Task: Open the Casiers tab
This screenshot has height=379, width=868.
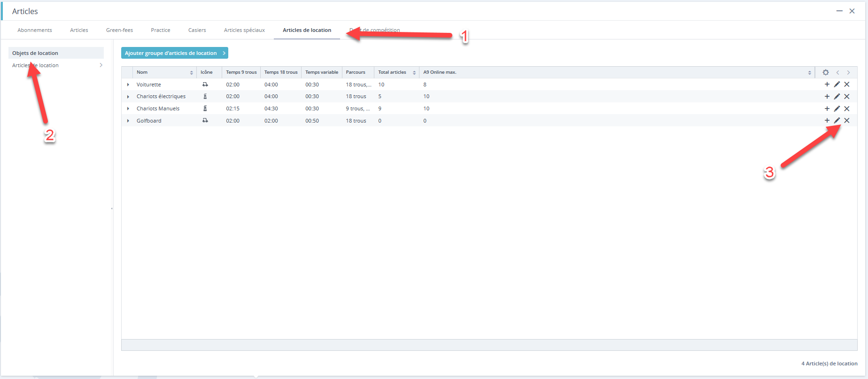Action: (197, 30)
